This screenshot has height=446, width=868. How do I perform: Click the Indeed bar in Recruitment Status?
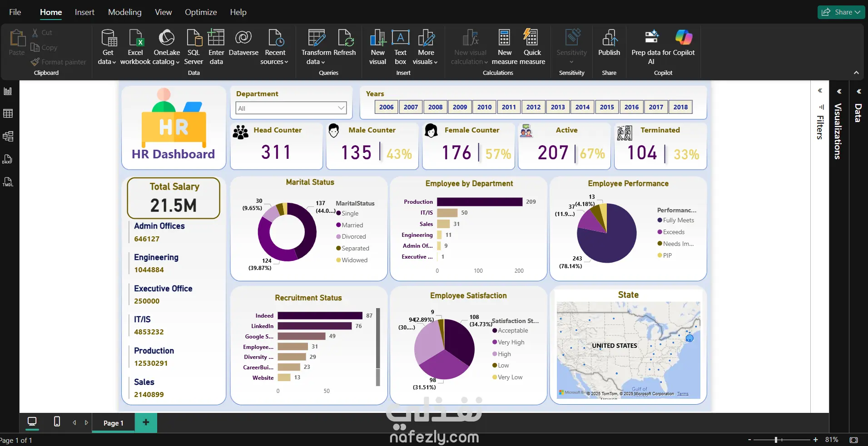320,315
